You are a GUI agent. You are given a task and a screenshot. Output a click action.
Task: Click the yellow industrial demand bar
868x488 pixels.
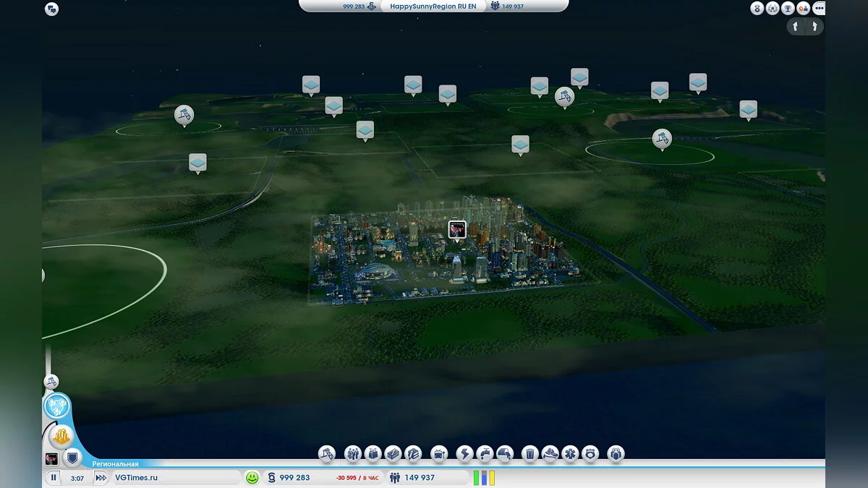pos(491,478)
